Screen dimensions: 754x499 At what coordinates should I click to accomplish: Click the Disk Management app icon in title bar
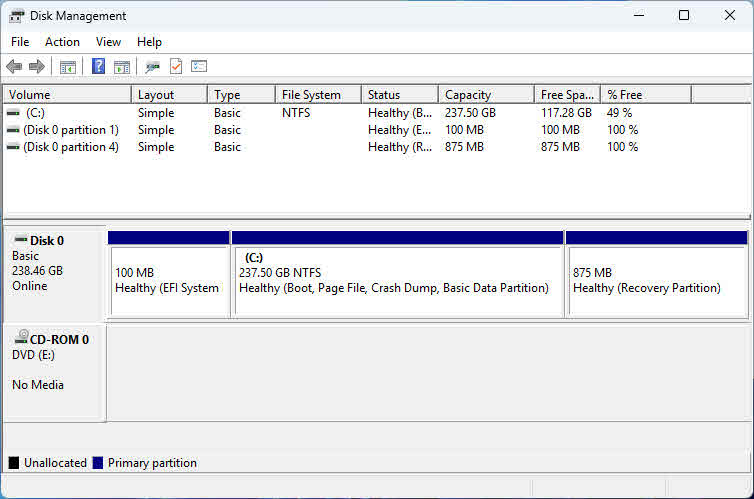pos(16,16)
